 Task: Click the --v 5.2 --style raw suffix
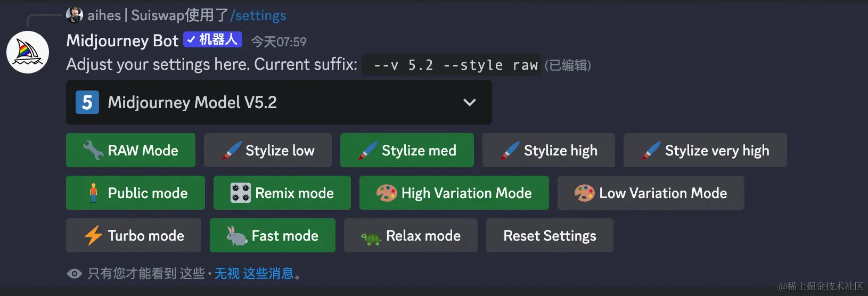pos(452,65)
